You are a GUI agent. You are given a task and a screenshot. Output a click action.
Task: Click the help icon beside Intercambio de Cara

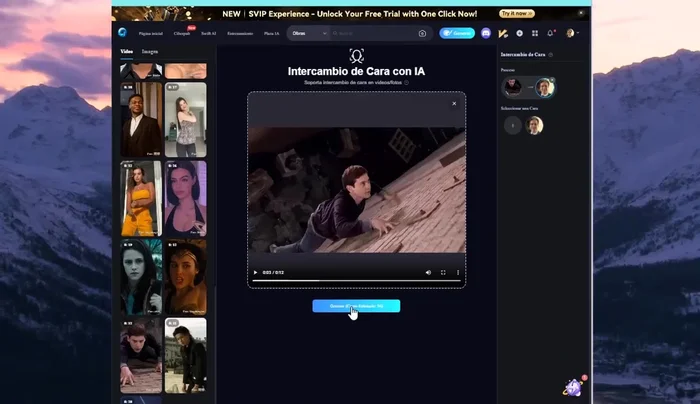coord(550,54)
